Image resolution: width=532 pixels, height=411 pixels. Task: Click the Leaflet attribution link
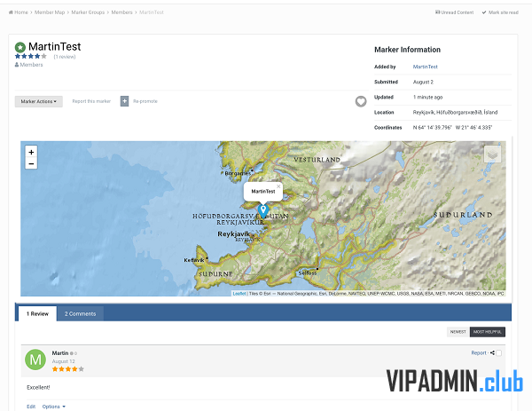tap(239, 294)
